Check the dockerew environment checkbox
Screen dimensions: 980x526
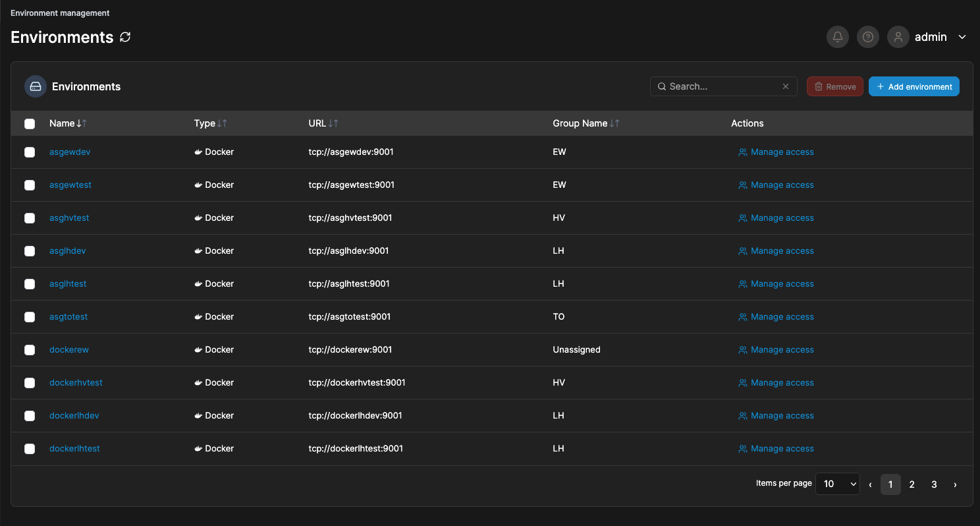click(x=30, y=350)
